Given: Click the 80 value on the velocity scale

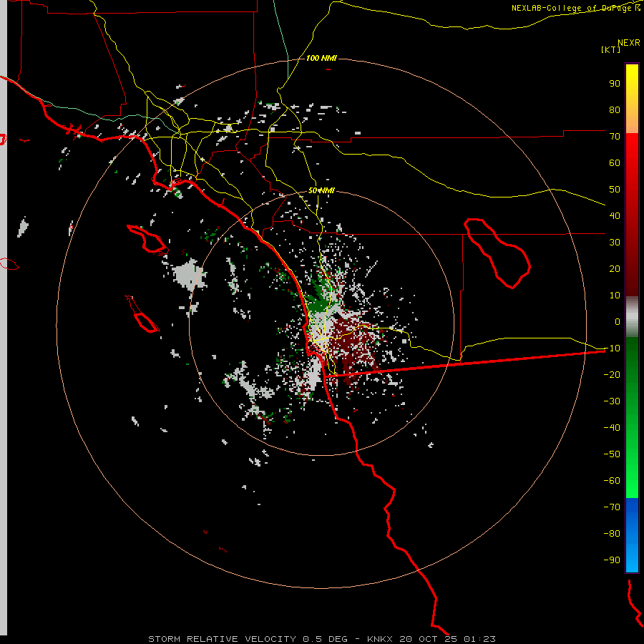Looking at the screenshot, I should [x=615, y=110].
